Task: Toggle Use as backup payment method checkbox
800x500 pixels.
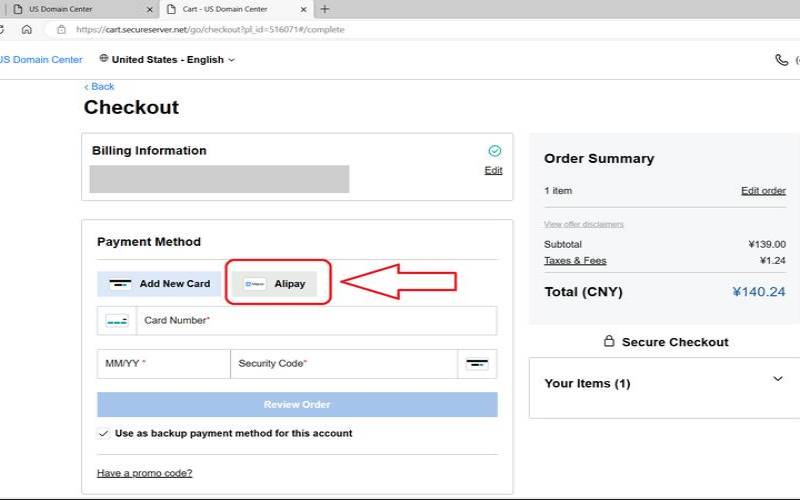Action: coord(104,433)
